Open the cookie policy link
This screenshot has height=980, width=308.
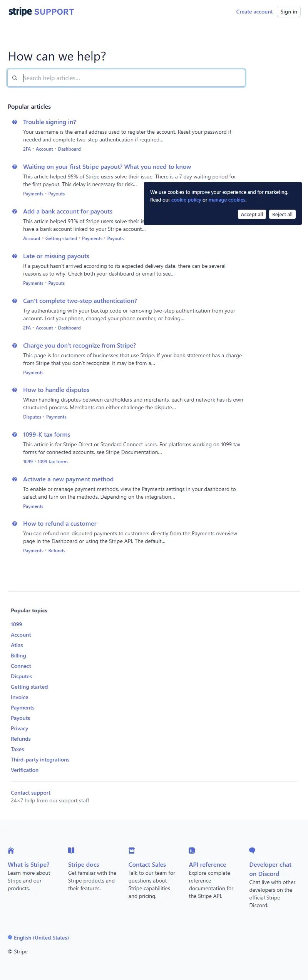point(186,200)
